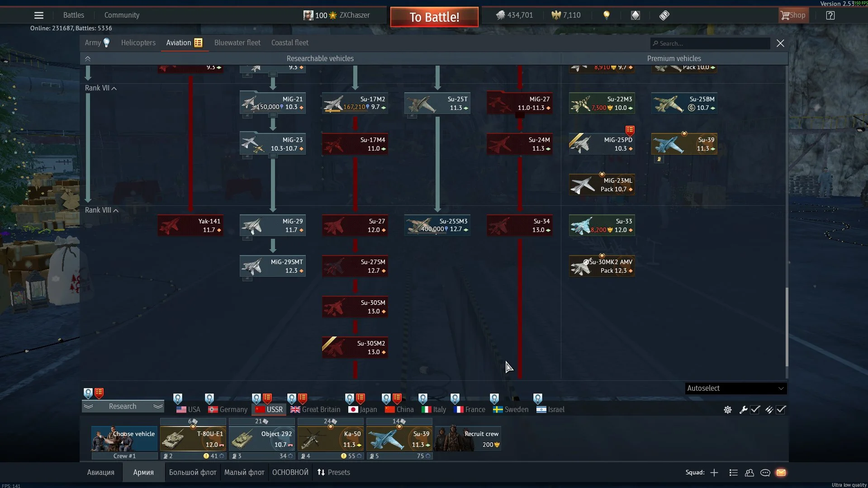Open the warbonds diamond icon in top bar

click(636, 15)
